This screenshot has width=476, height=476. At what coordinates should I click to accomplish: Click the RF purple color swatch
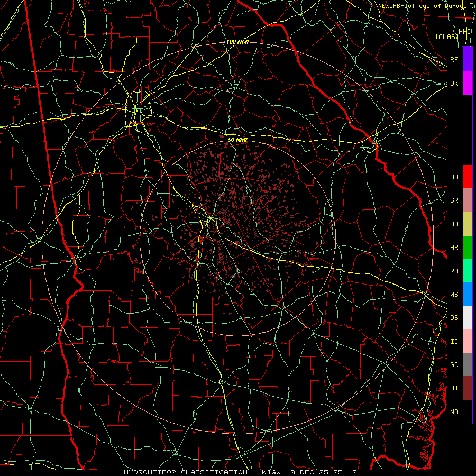click(x=467, y=59)
